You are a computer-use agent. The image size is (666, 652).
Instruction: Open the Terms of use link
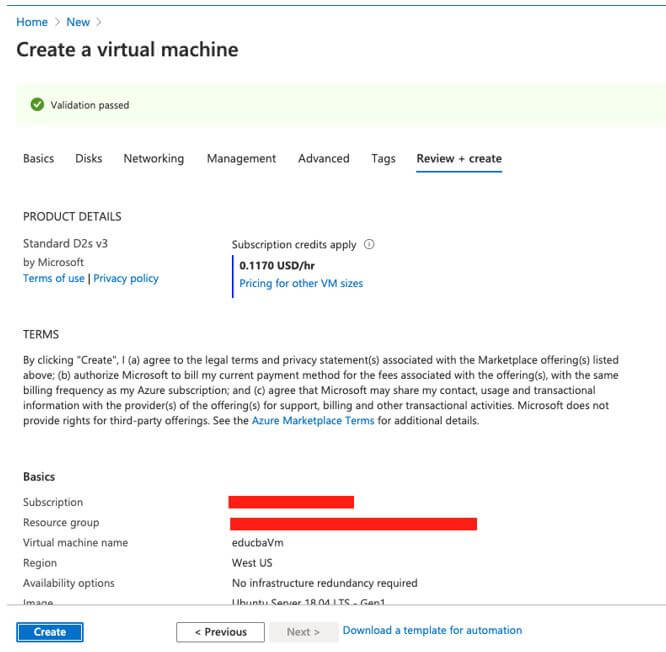tap(54, 279)
